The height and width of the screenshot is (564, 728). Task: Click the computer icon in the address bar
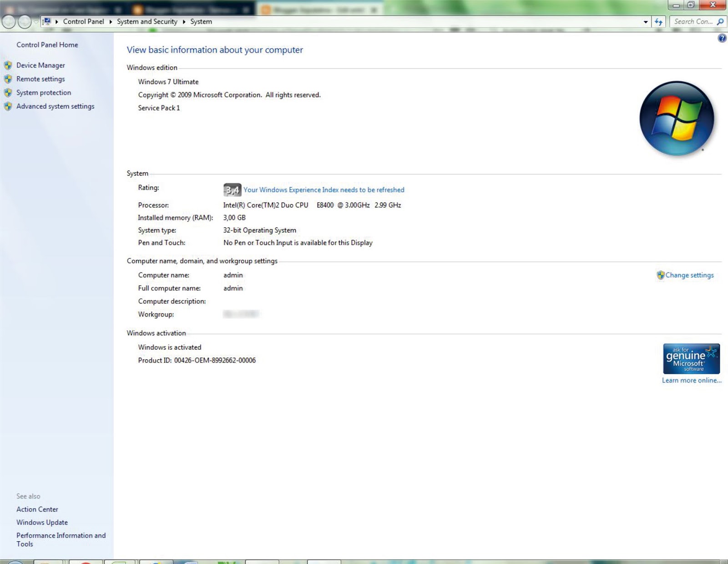coord(47,21)
